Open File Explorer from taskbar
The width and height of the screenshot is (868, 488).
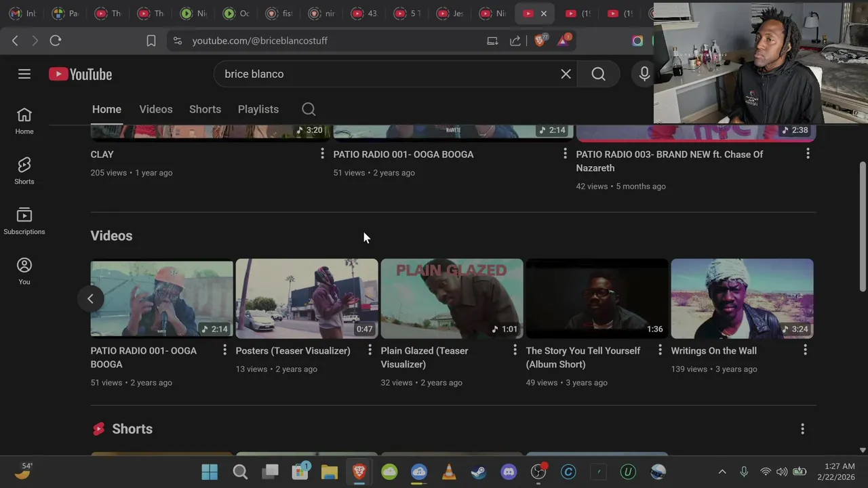pyautogui.click(x=330, y=472)
